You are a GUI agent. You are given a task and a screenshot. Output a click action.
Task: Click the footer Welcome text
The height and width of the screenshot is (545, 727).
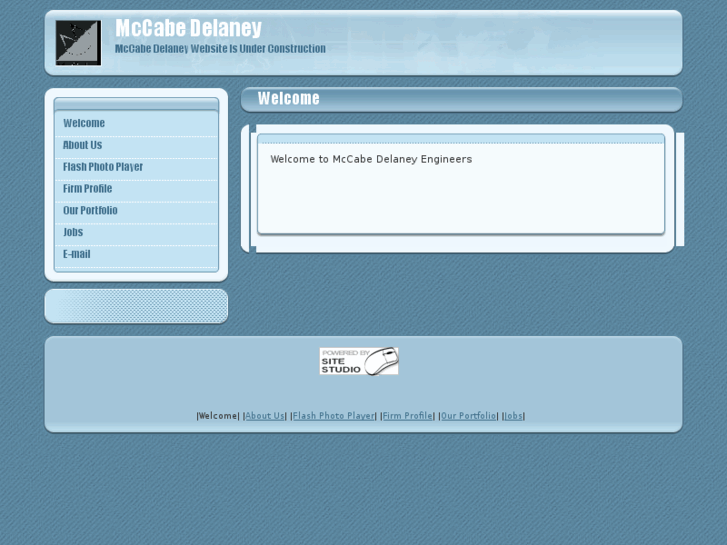click(217, 416)
